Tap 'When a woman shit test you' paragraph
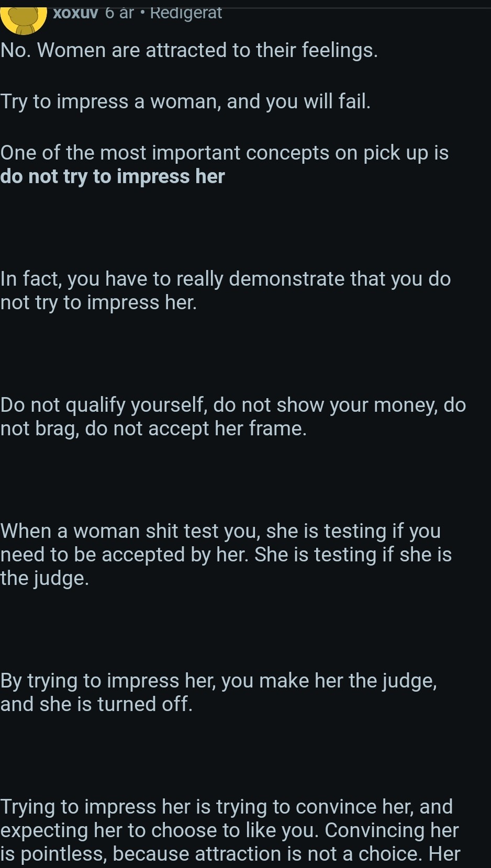The height and width of the screenshot is (868, 491). [x=226, y=555]
